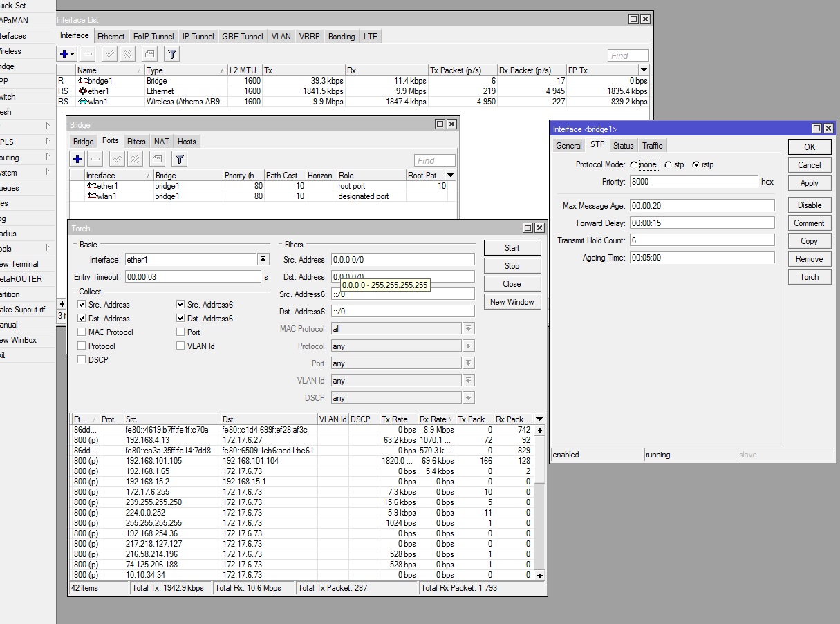Click the blue plus icon in Bridge Ports toolbar
Viewport: 840px width, 624px height.
(77, 159)
